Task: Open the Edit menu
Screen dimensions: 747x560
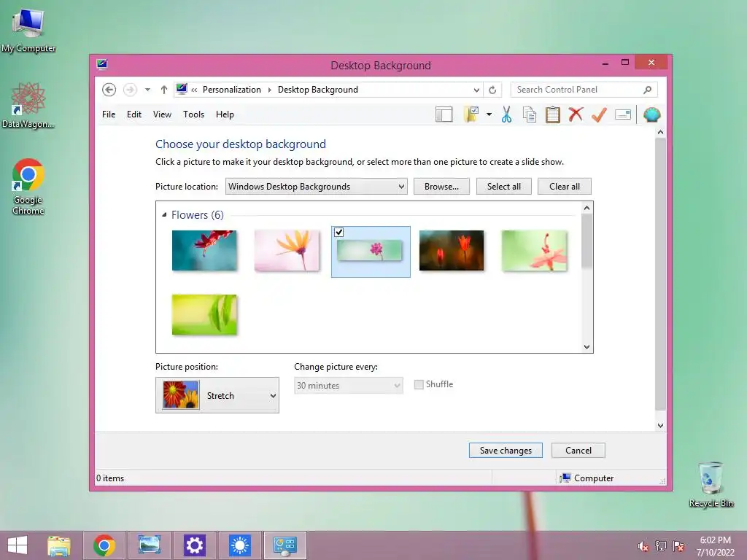Action: coord(134,114)
